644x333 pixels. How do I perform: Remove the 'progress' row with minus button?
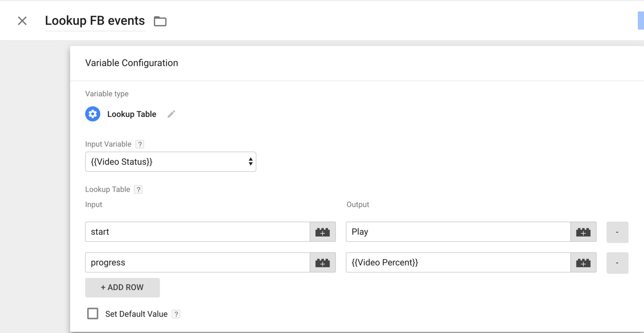(x=617, y=263)
